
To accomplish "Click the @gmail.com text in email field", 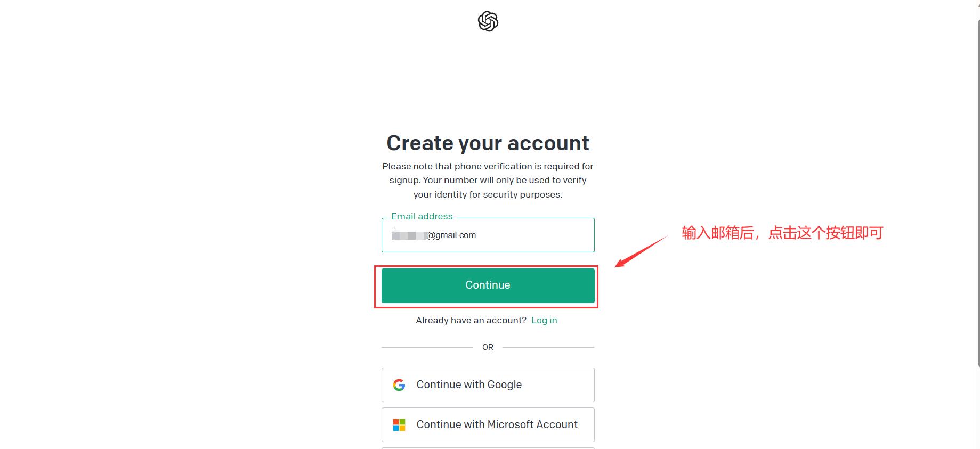I will click(x=452, y=235).
